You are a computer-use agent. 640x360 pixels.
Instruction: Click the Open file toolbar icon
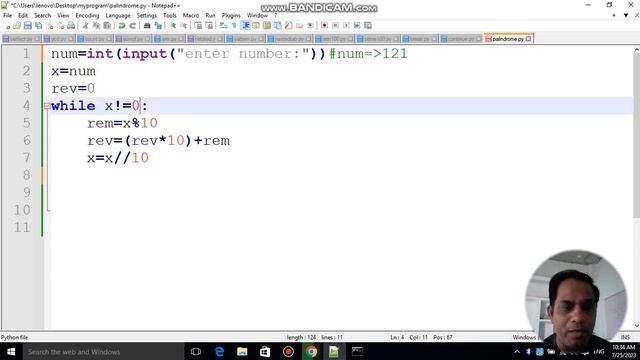[x=17, y=25]
